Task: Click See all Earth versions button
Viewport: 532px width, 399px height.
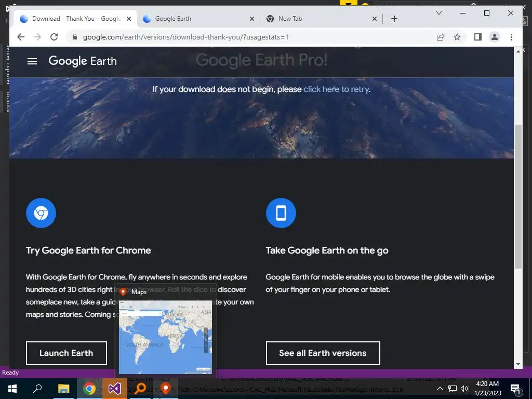Action: click(x=323, y=353)
